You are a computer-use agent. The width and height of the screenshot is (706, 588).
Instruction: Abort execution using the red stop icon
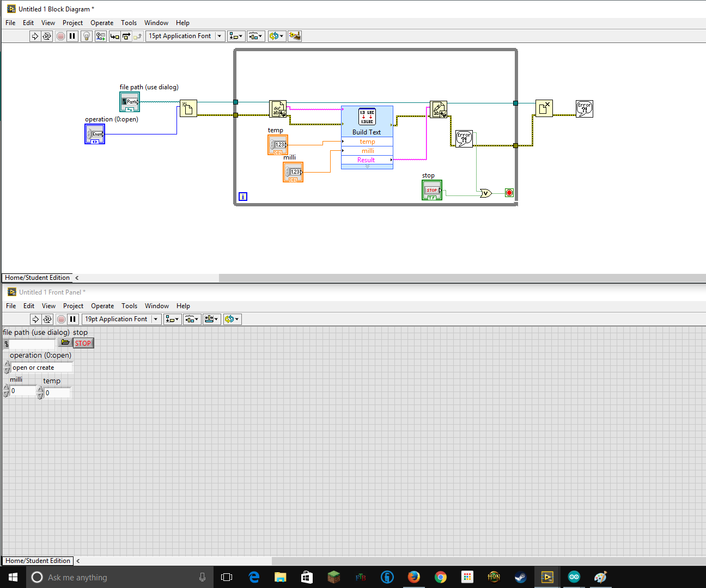[60, 36]
